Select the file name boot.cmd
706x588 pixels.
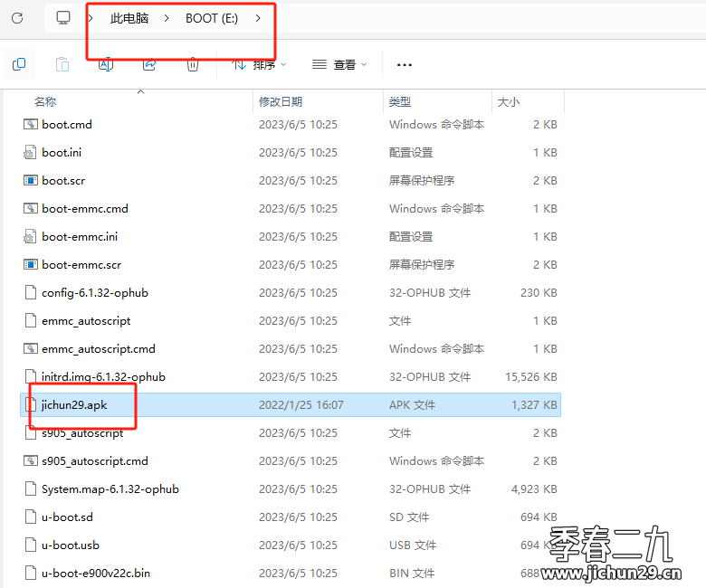pyautogui.click(x=67, y=125)
